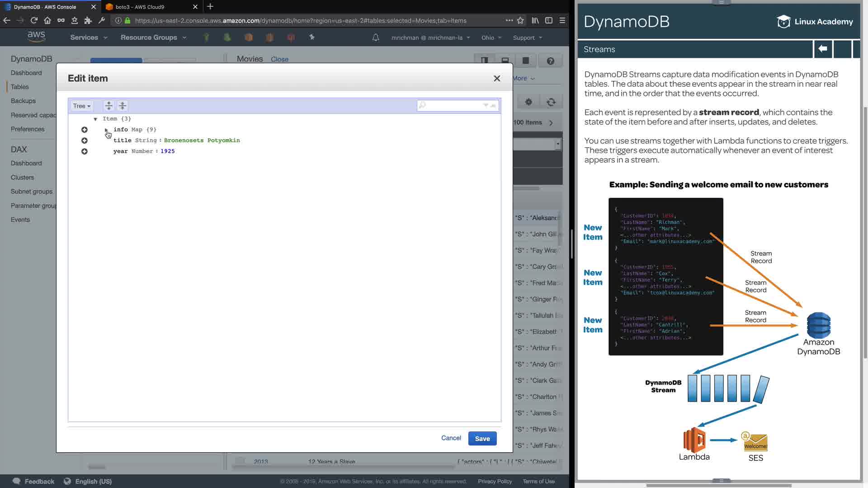
Task: Expand the info Map node
Action: (107, 130)
